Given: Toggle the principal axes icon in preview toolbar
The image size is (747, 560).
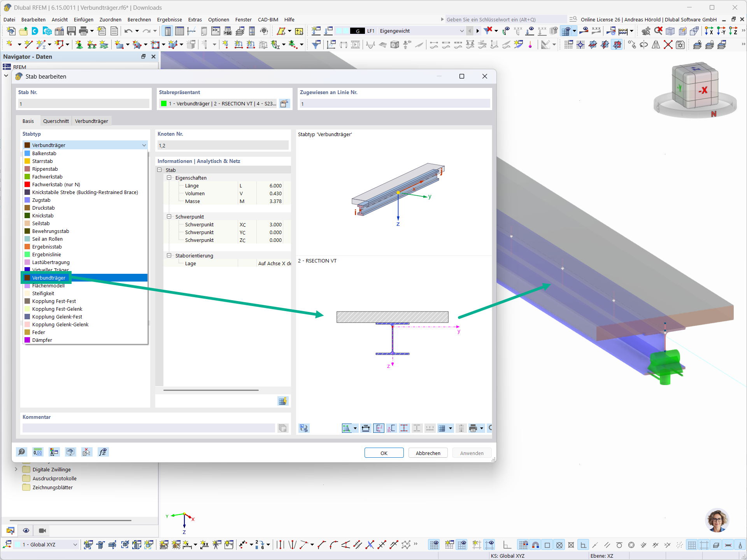Looking at the screenshot, I should (379, 428).
